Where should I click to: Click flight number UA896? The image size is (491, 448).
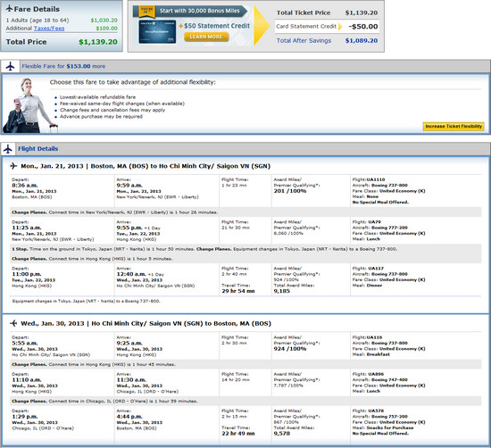coord(376,374)
